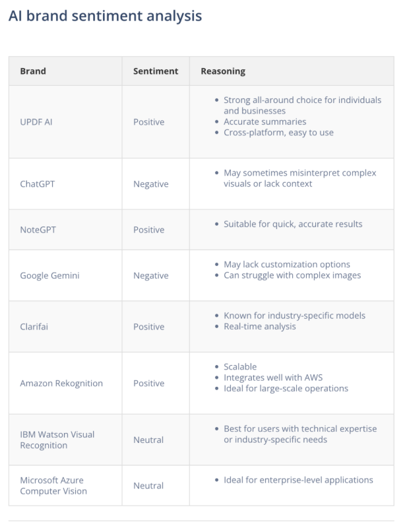Select the ChatGPT brand cell
409x532 pixels.
coord(38,184)
